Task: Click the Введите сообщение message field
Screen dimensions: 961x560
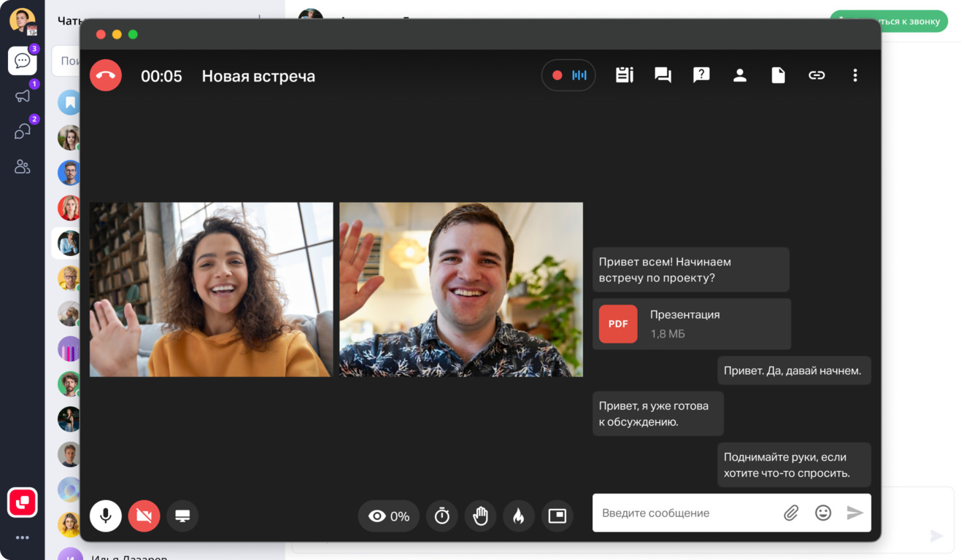Action: click(686, 513)
